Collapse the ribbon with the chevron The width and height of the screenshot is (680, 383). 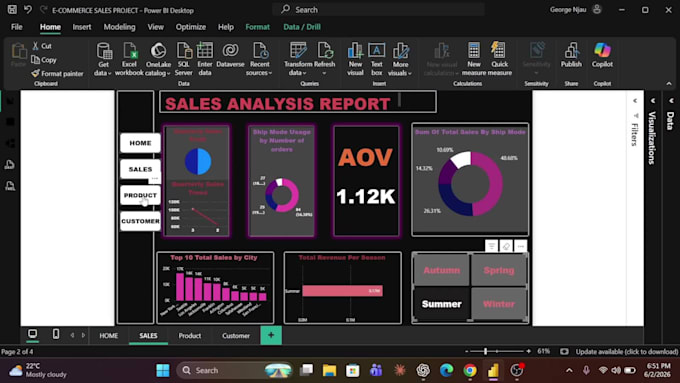pos(669,84)
